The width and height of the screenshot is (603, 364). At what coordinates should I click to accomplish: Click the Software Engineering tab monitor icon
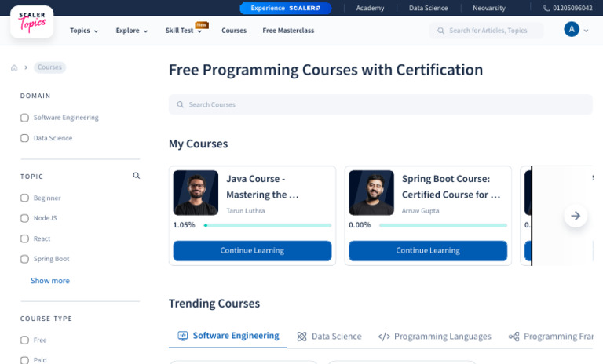[x=183, y=336]
